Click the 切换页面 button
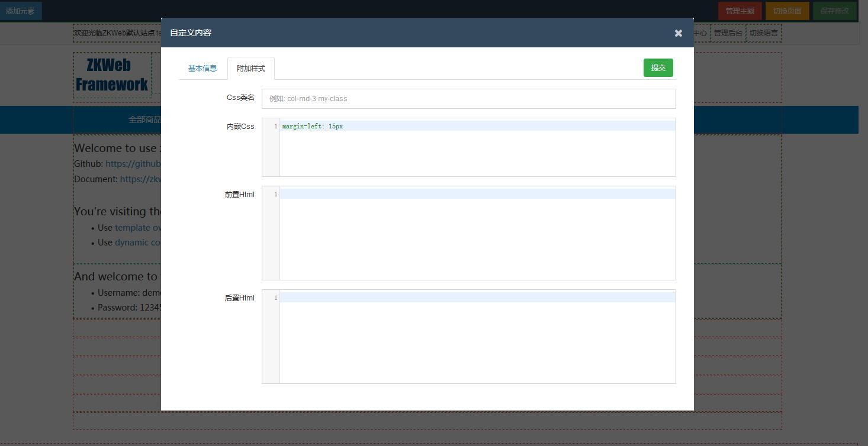The image size is (868, 446). click(x=787, y=11)
